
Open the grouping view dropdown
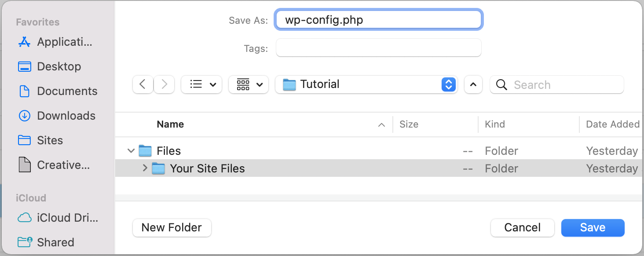(x=249, y=84)
